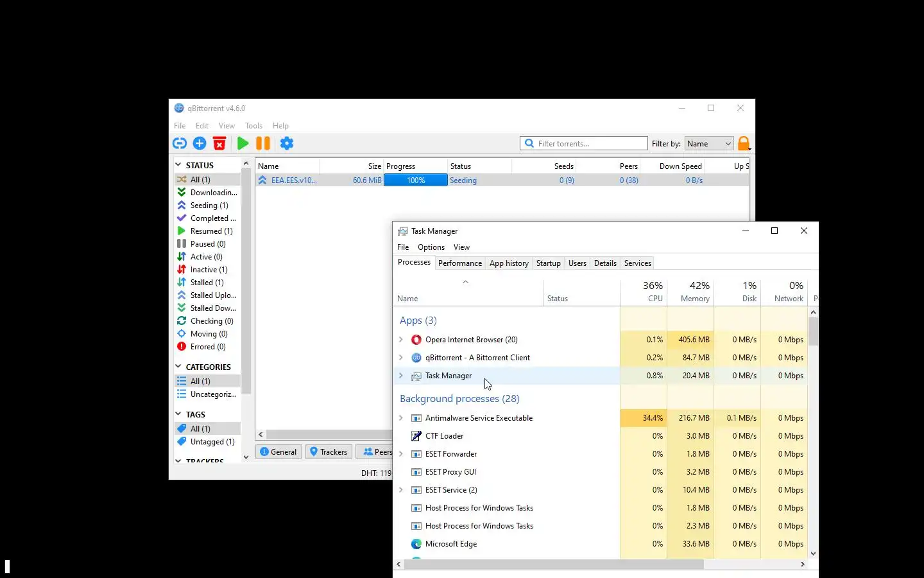
Task: Open the General tab in qBittorrent
Action: 279,452
